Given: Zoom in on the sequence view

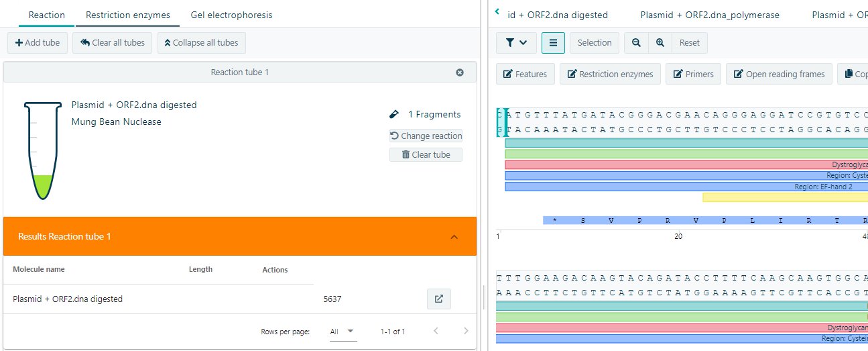Looking at the screenshot, I should pyautogui.click(x=660, y=43).
